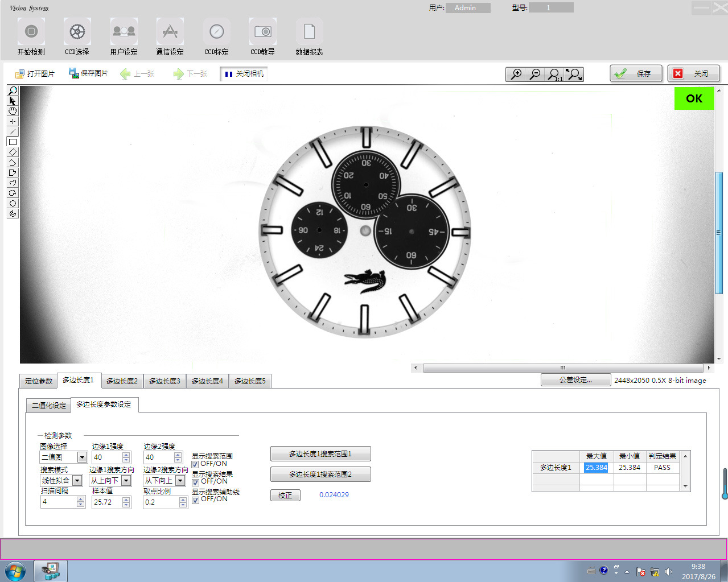Image resolution: width=728 pixels, height=582 pixels.
Task: Switch to 多边长度3 tab
Action: point(164,381)
